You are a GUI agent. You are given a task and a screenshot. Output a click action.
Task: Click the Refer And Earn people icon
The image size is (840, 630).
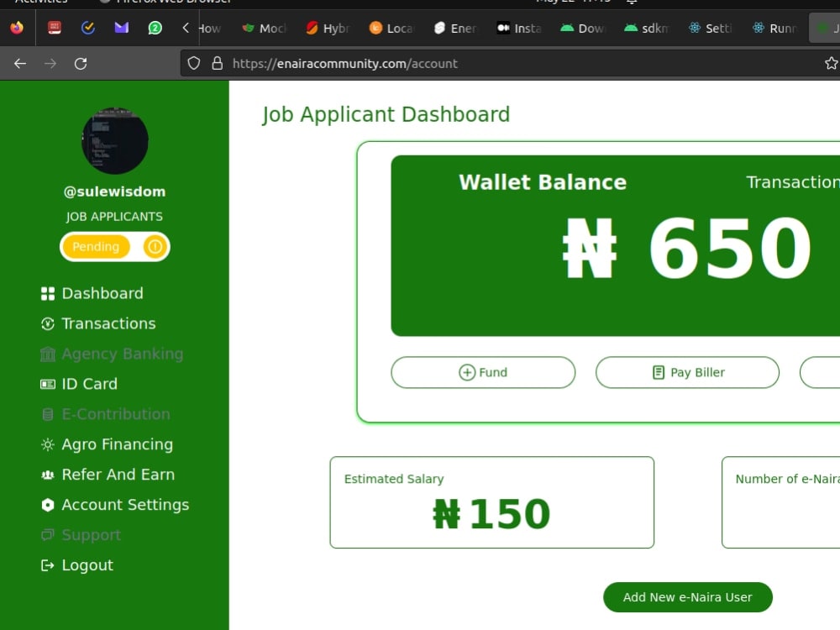(x=48, y=475)
